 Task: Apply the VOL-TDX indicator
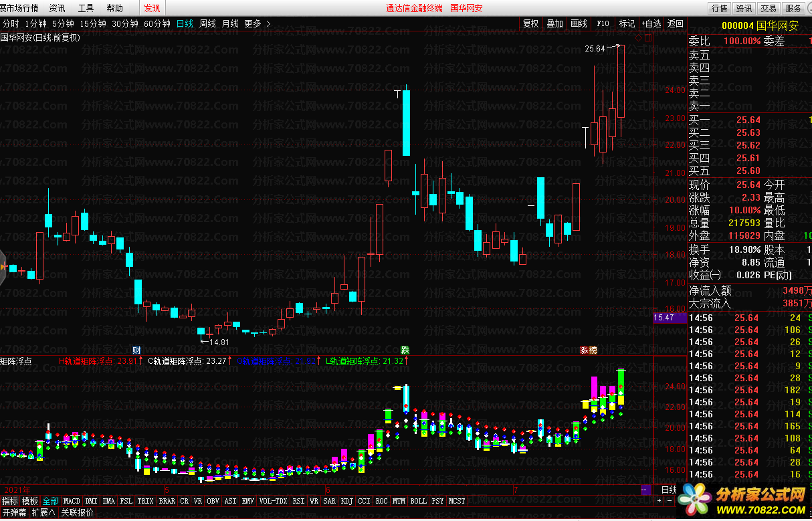274,501
